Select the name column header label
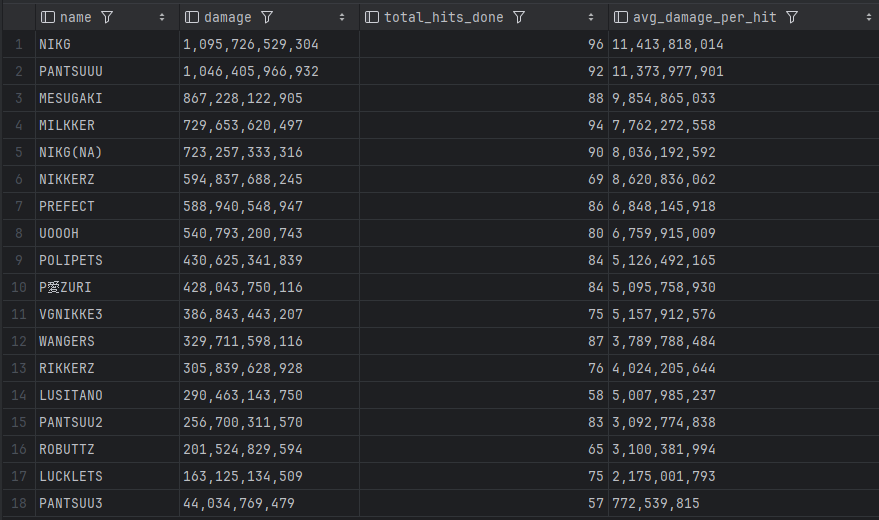 tap(76, 17)
